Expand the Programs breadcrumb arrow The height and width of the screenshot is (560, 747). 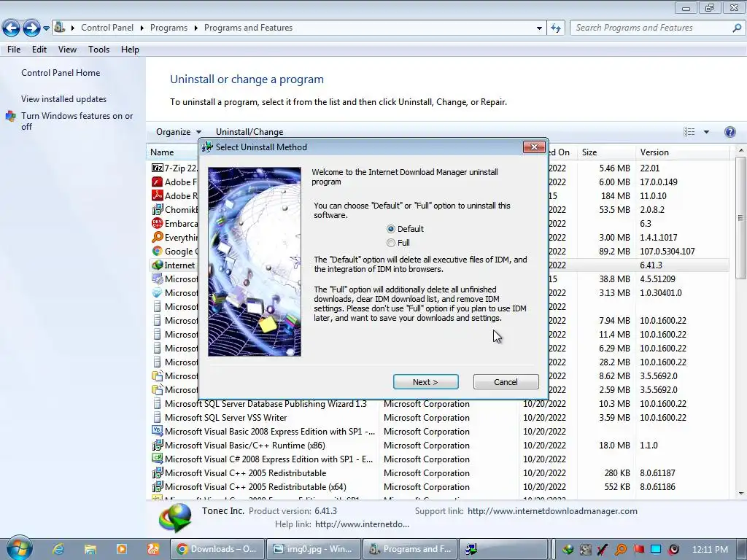[196, 28]
